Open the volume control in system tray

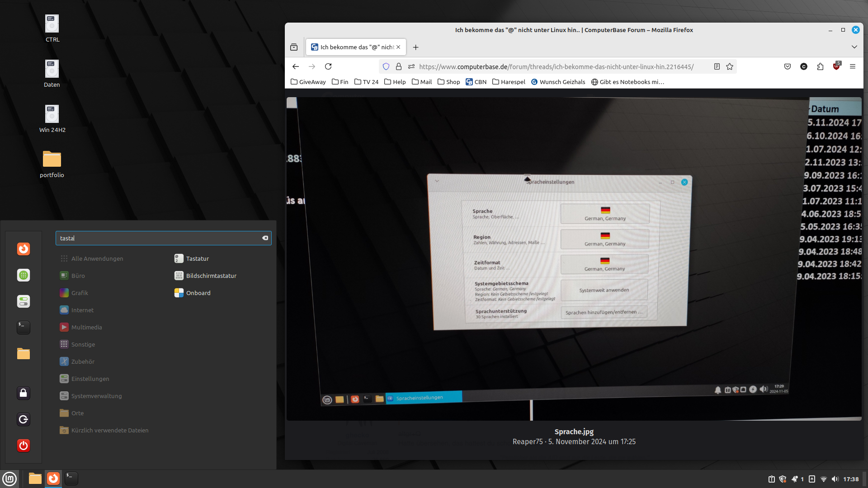point(835,479)
